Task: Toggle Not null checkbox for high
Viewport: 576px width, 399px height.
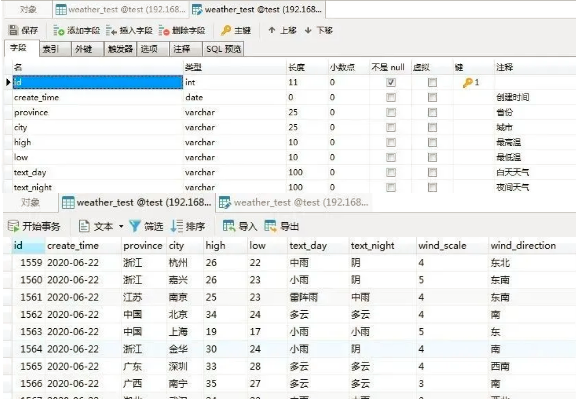Action: point(391,143)
